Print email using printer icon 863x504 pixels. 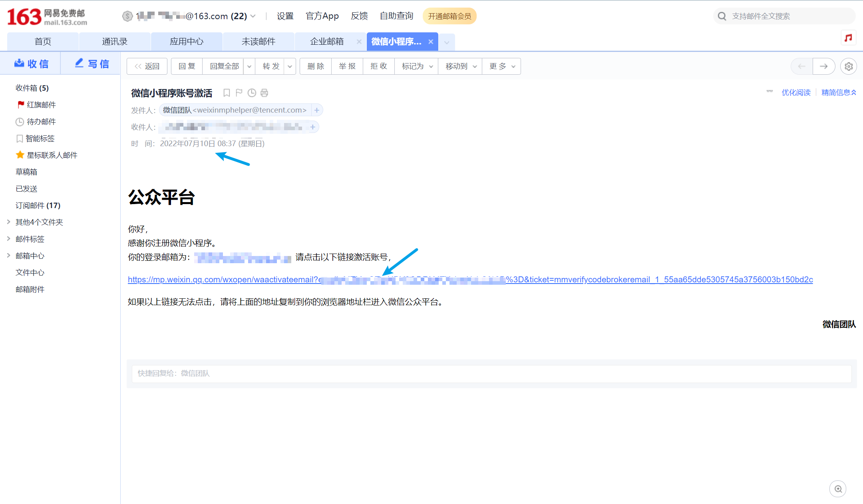point(264,93)
